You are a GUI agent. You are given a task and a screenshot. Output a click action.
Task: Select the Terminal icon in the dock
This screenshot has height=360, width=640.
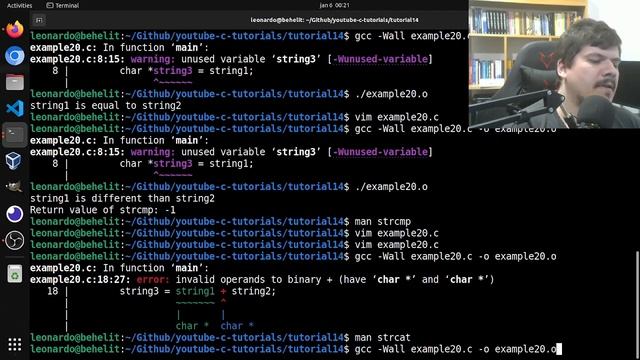(x=15, y=134)
